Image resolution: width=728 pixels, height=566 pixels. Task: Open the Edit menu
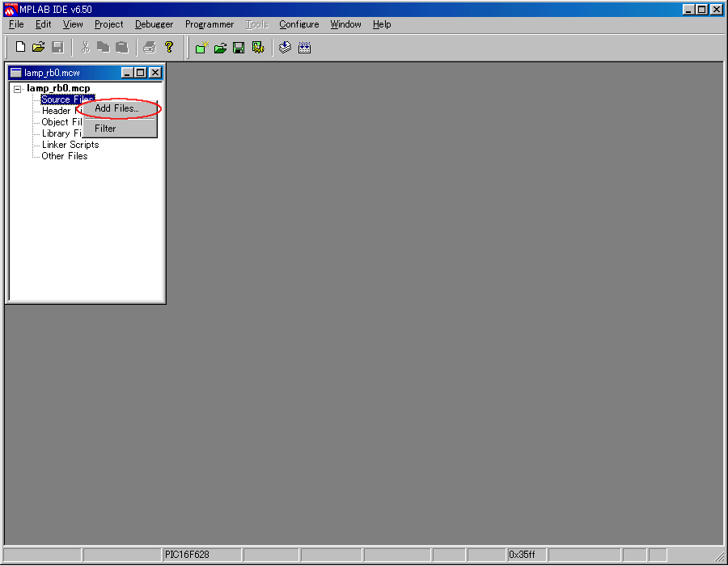pos(43,24)
